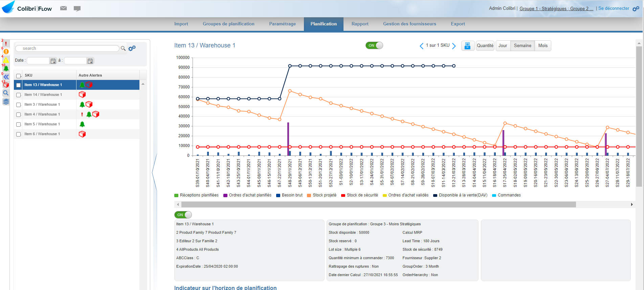
Task: Go to next SKU with right chevron
Action: pos(454,46)
